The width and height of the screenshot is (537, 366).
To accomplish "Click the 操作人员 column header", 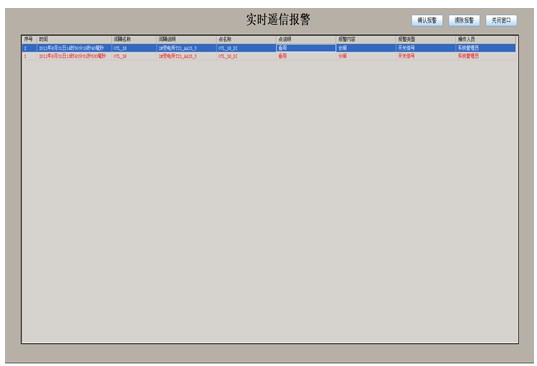I will (486, 39).
